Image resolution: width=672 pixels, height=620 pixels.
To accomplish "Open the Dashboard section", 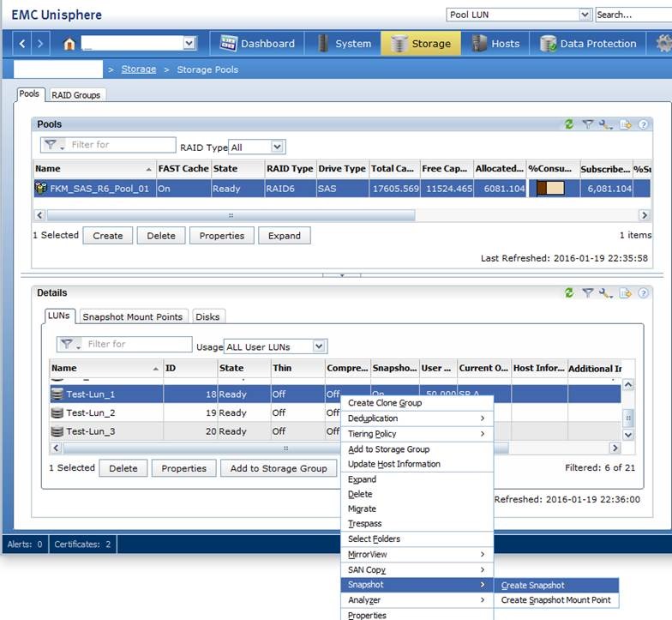I will pos(257,43).
